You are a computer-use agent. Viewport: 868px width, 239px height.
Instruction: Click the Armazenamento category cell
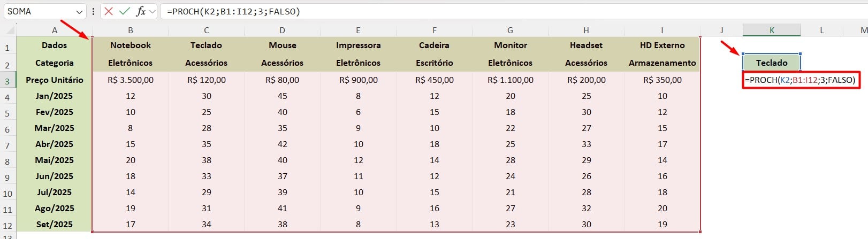point(662,63)
